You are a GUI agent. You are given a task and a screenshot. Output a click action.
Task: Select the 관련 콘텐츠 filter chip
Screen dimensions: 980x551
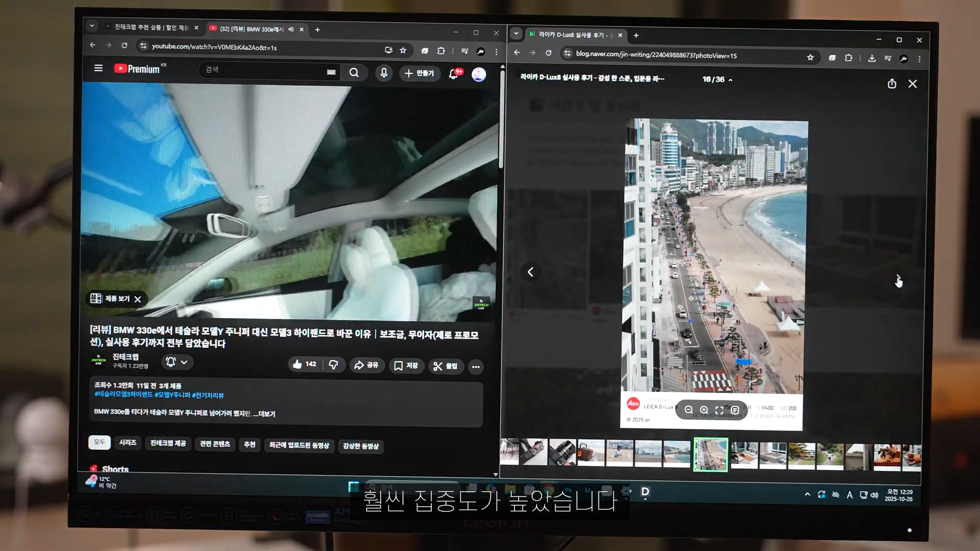tap(215, 444)
